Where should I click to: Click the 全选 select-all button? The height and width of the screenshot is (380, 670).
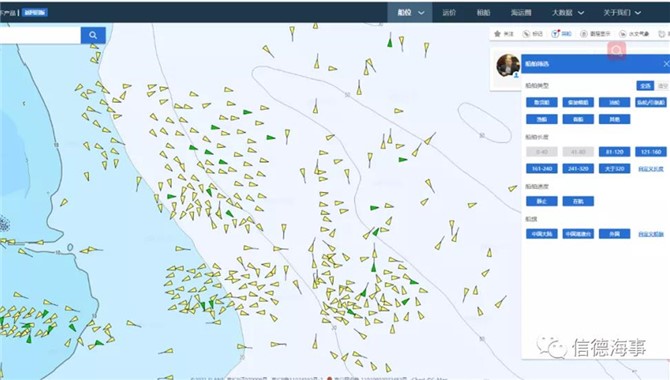(645, 85)
